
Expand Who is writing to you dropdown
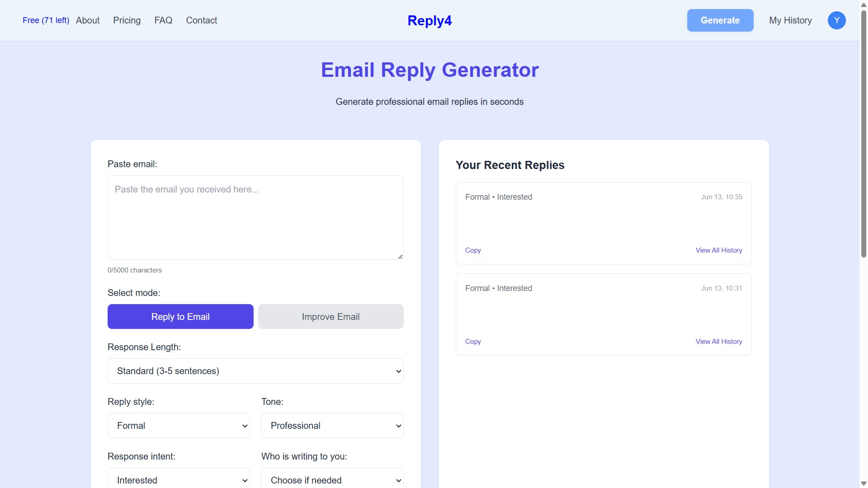click(332, 480)
